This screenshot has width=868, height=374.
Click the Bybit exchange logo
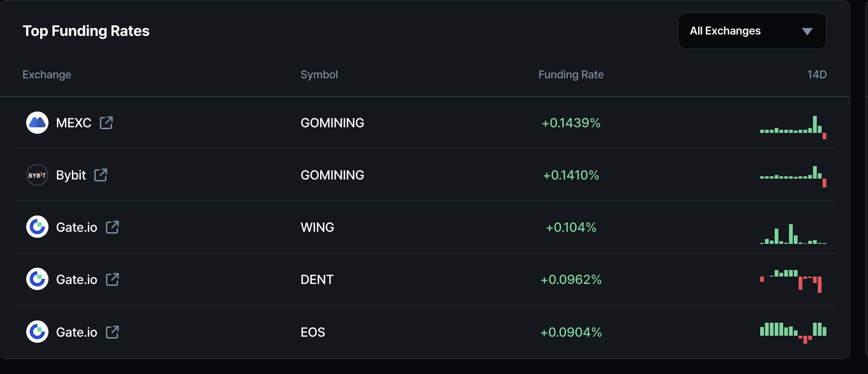click(37, 175)
